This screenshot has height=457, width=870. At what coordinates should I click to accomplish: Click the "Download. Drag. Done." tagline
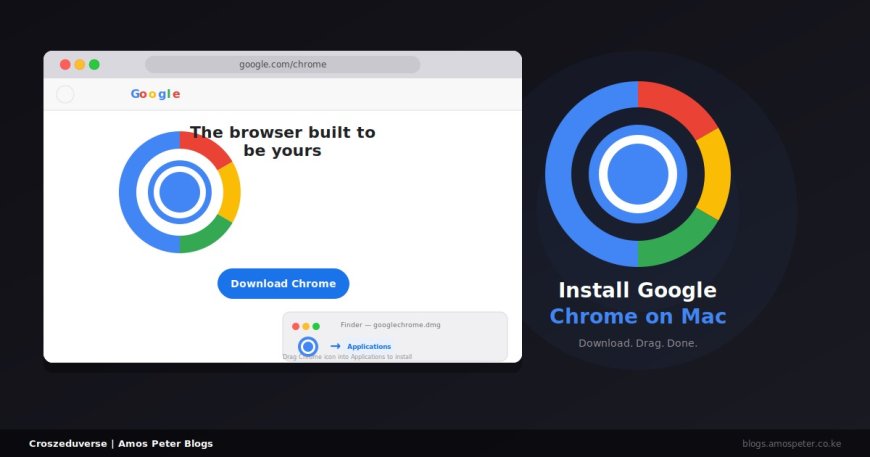tap(638, 343)
